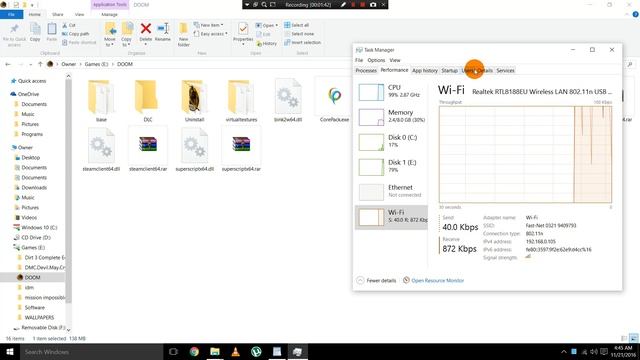Viewport: 640px width, 360px height.
Task: Show file History
Action: click(x=267, y=43)
